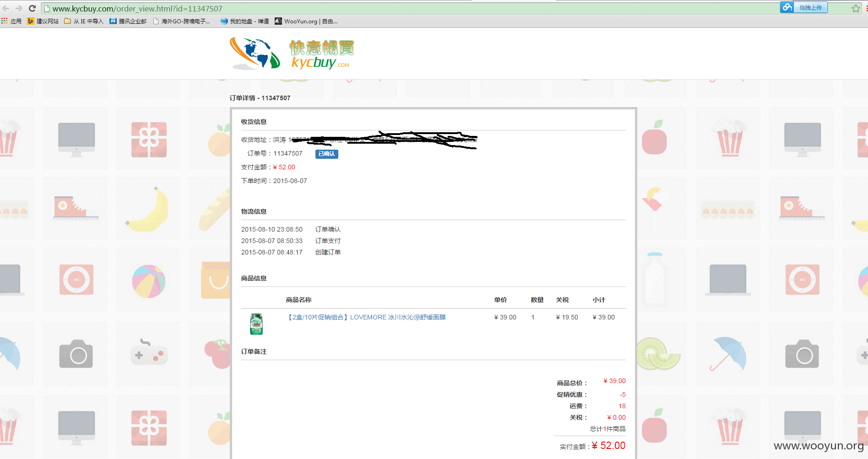This screenshot has width=868, height=459.
Task: Click the payment amount ¥ 52.00
Action: click(284, 167)
